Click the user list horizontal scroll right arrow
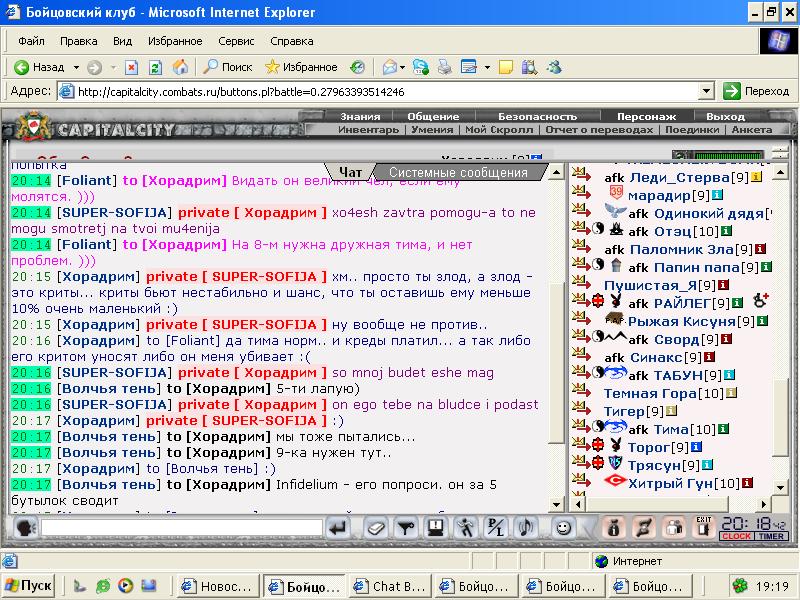 tap(763, 504)
